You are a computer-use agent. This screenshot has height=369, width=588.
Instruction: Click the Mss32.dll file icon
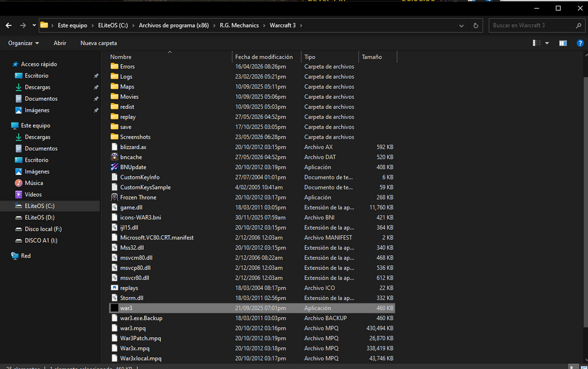click(115, 248)
